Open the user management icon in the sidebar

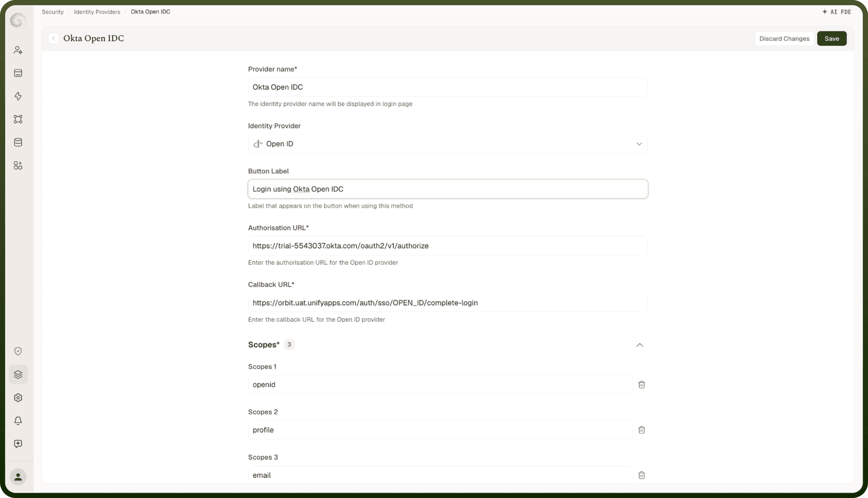18,50
